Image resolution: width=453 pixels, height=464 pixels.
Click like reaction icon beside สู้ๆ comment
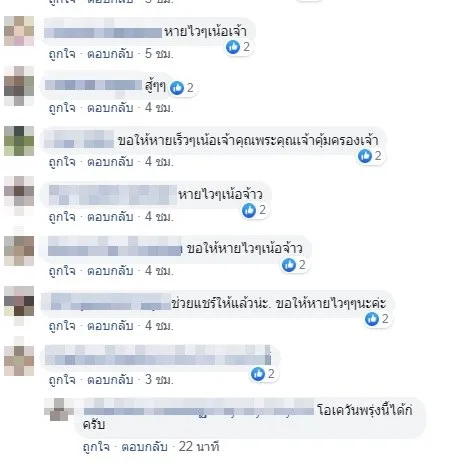coord(177,88)
